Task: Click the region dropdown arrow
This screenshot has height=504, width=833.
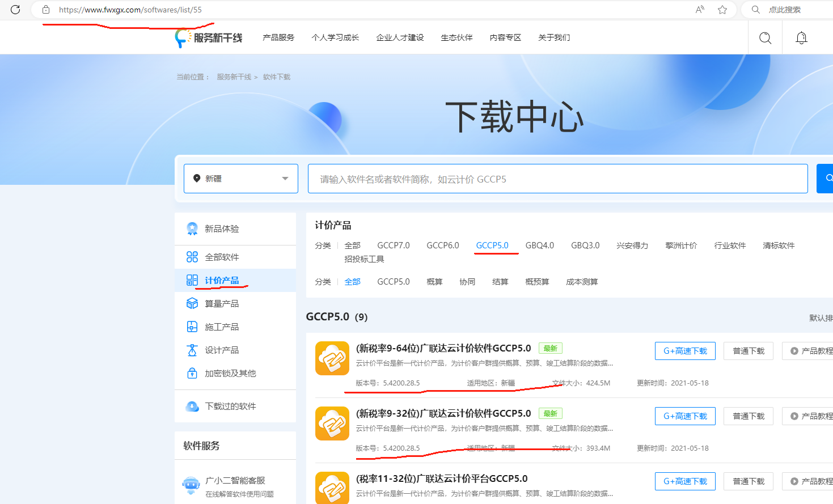Action: (285, 179)
